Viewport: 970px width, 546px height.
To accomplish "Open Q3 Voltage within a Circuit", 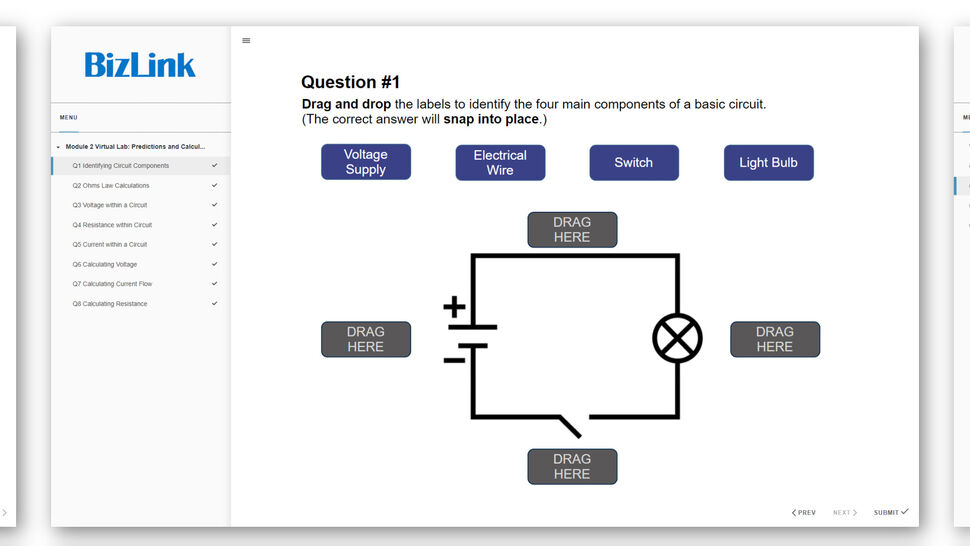I will 110,205.
